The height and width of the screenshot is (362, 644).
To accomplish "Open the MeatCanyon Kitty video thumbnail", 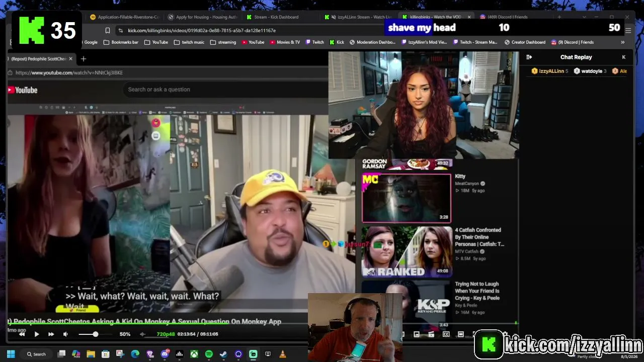I will tap(407, 198).
